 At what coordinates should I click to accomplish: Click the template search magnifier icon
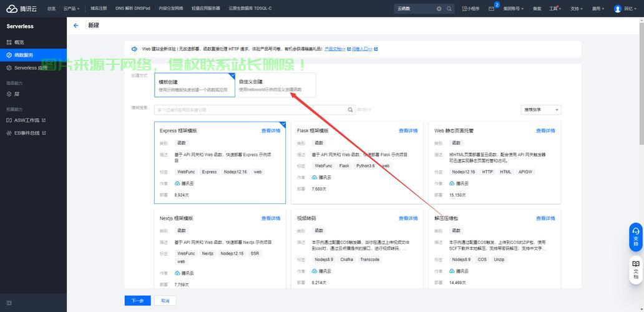[350, 110]
